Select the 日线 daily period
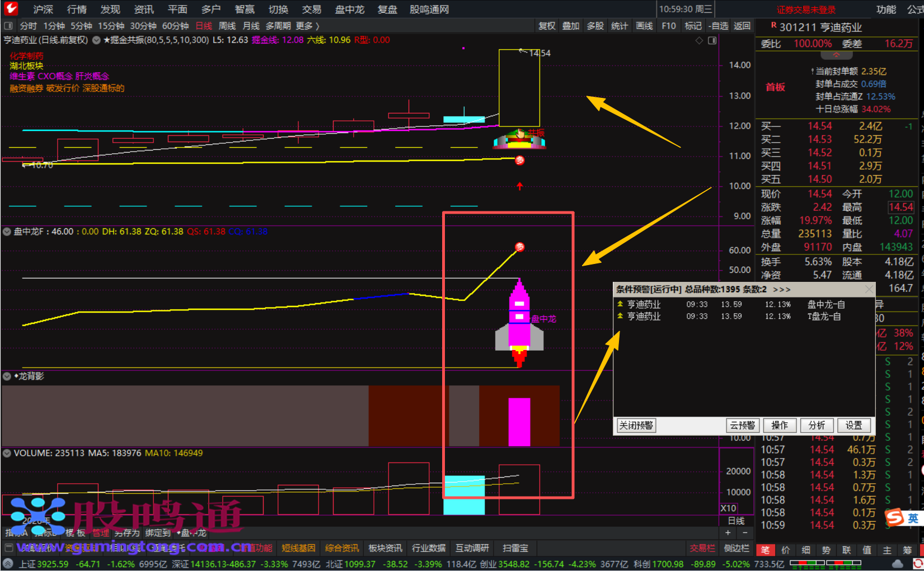Viewport: 924px width, 571px height. tap(204, 26)
